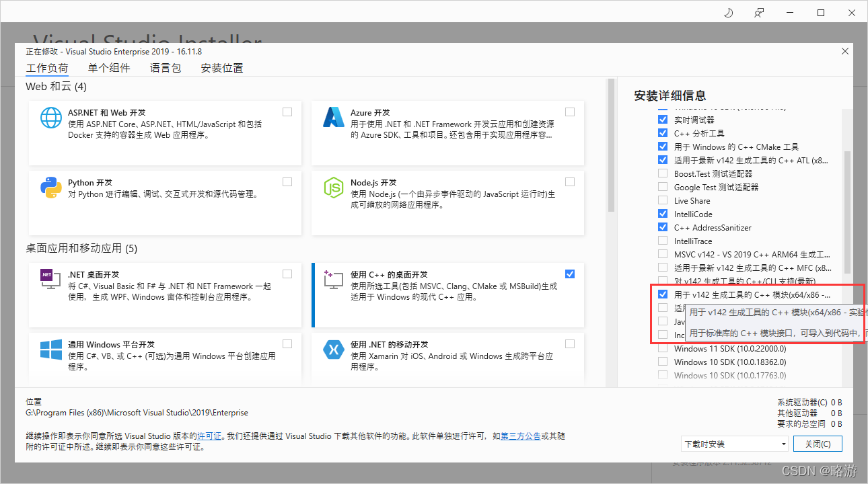Check Google Test adapter component
This screenshot has height=484, width=868.
tap(663, 187)
